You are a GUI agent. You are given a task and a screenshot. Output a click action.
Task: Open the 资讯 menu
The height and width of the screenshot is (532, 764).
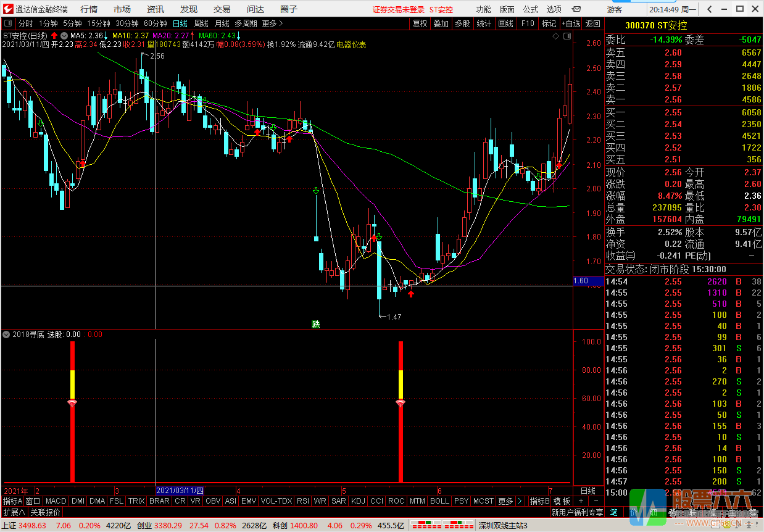coord(156,9)
